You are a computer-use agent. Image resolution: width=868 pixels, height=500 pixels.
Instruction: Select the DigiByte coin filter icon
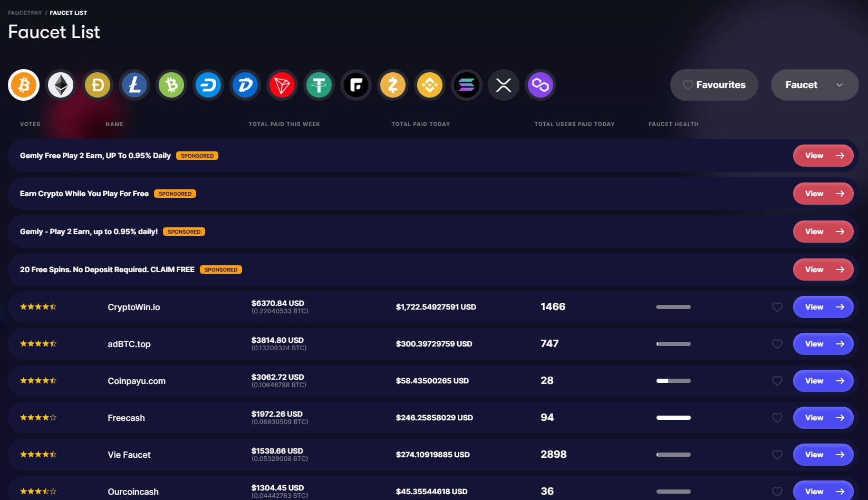(245, 85)
